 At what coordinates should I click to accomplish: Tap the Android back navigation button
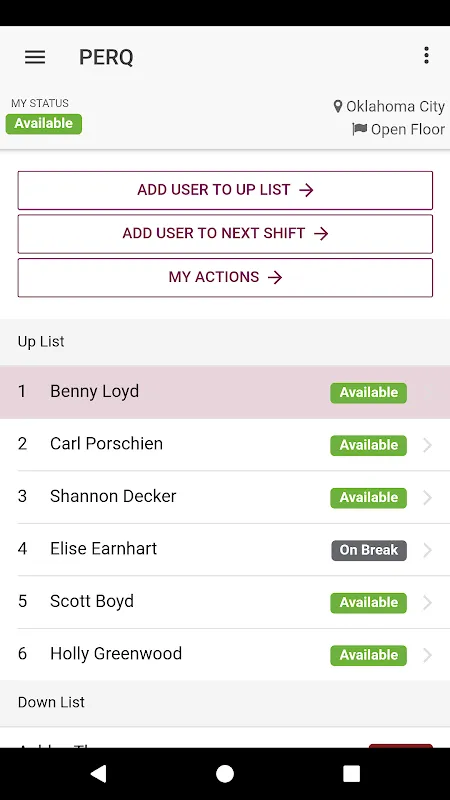point(98,773)
